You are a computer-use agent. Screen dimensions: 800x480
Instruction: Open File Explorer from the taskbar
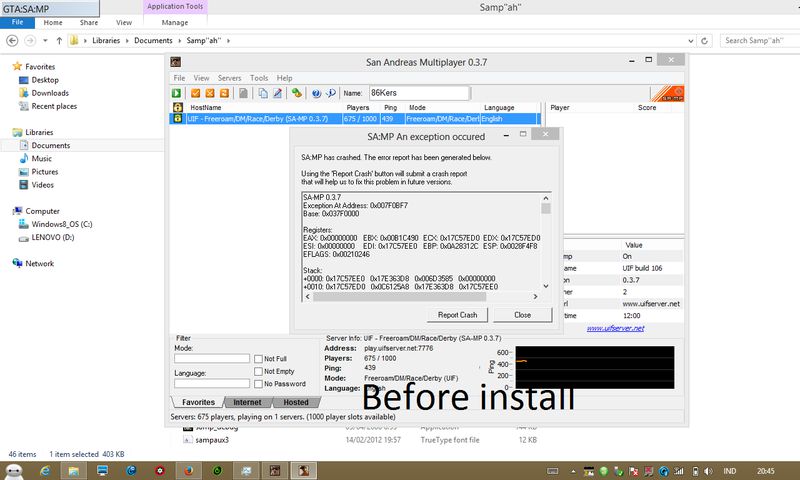click(73, 471)
